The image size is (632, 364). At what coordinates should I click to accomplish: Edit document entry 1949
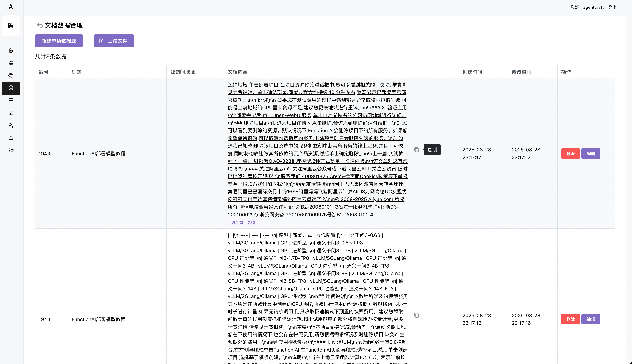(x=591, y=153)
